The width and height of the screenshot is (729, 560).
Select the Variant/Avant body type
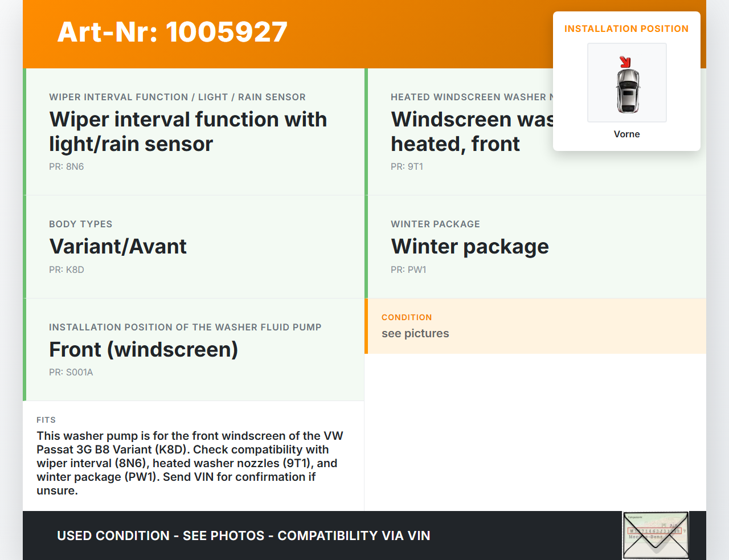[x=118, y=246]
